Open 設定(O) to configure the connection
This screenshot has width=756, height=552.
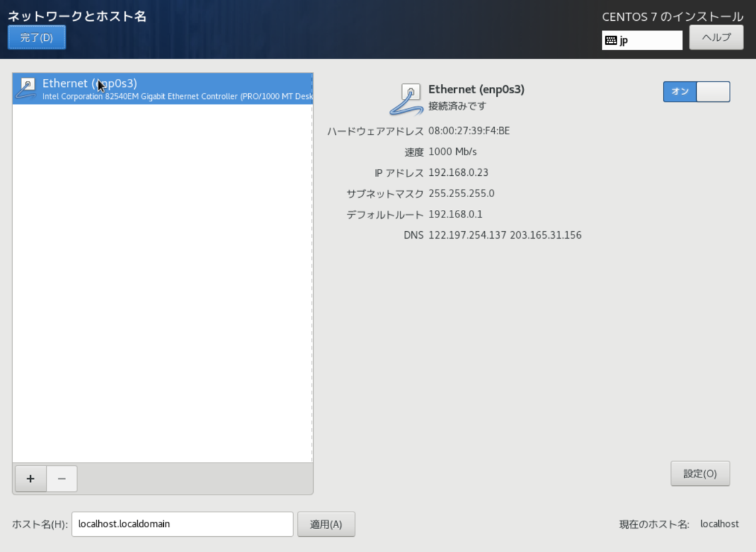click(700, 473)
